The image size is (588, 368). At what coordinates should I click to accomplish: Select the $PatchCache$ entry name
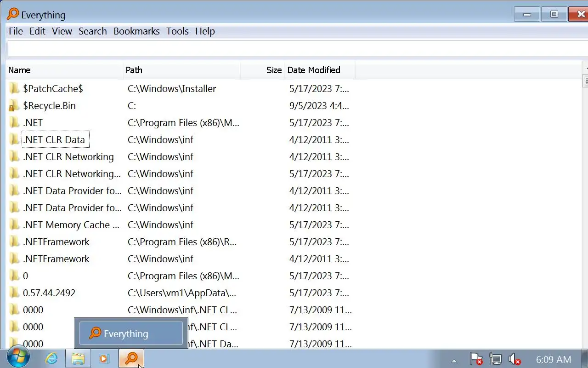(x=53, y=88)
